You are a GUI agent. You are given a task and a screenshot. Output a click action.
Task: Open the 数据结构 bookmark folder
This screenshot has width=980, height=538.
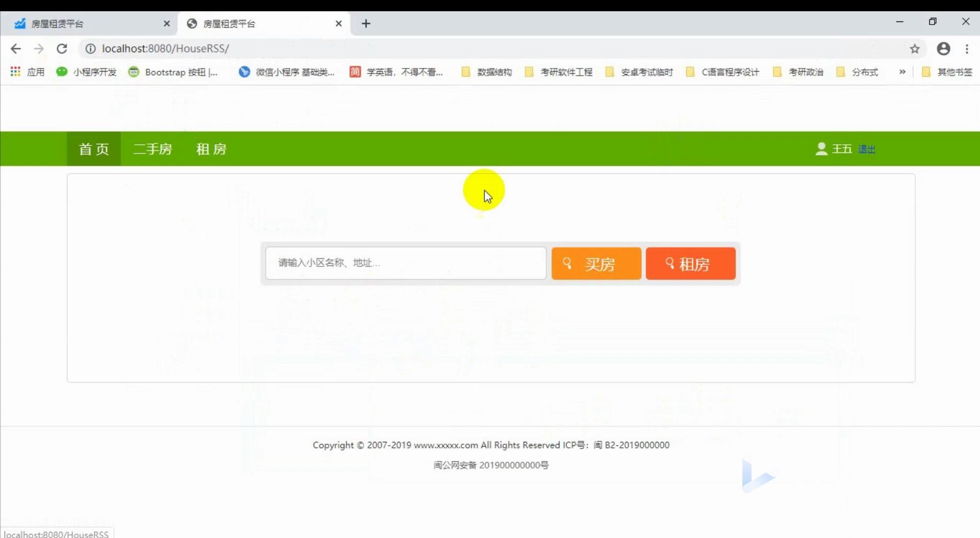pos(486,72)
